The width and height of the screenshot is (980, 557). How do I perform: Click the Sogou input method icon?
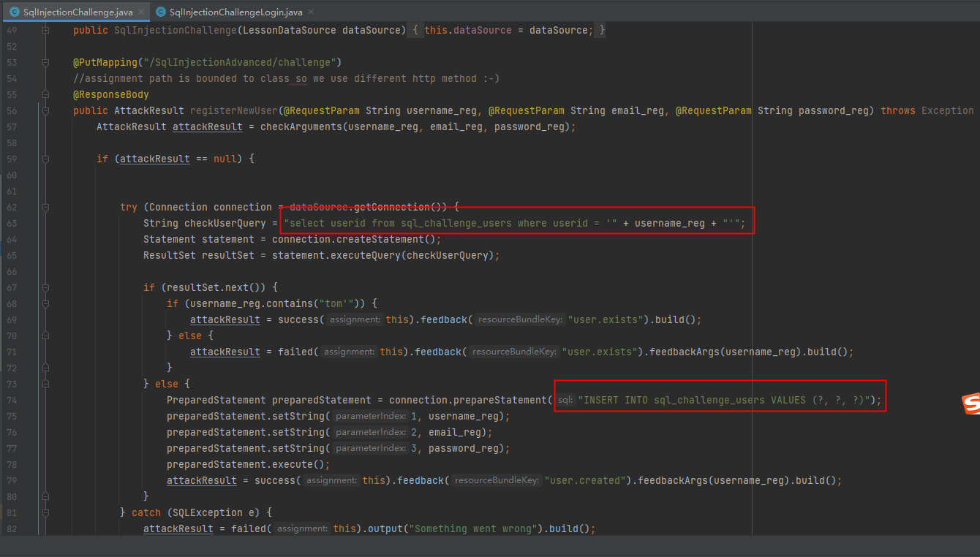point(970,404)
